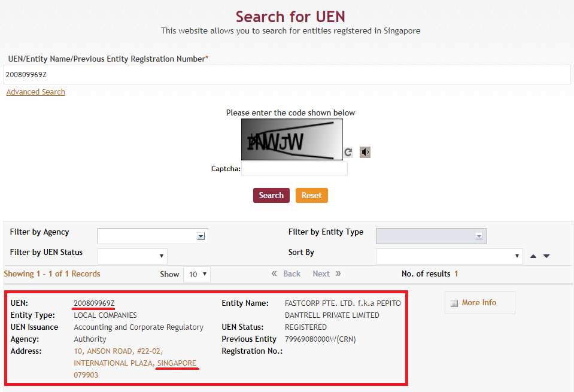Play the captcha audio speaker icon

coord(365,152)
